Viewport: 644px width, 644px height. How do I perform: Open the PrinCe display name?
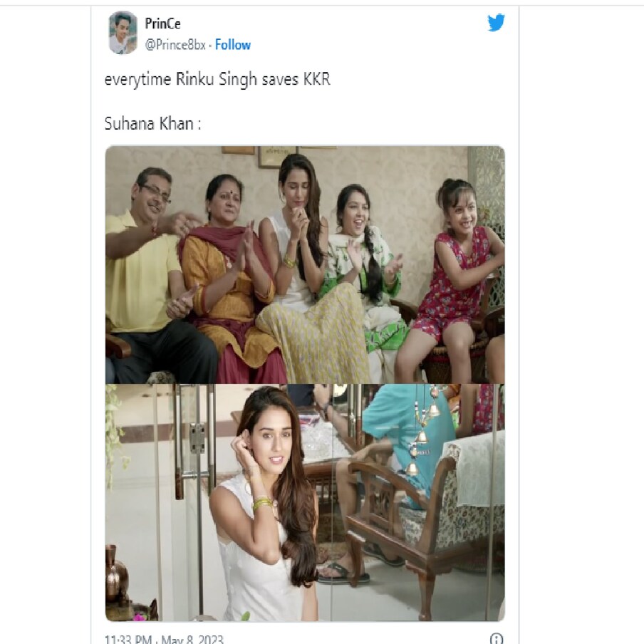pos(162,24)
